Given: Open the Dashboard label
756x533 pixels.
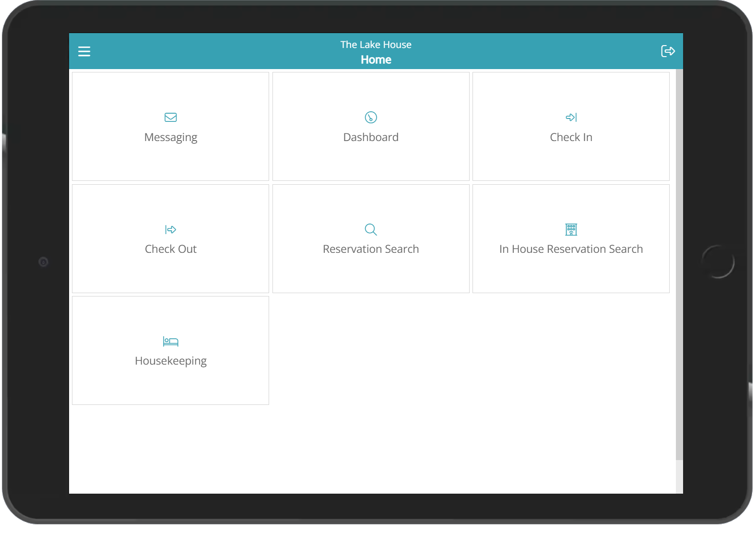Looking at the screenshot, I should point(371,137).
